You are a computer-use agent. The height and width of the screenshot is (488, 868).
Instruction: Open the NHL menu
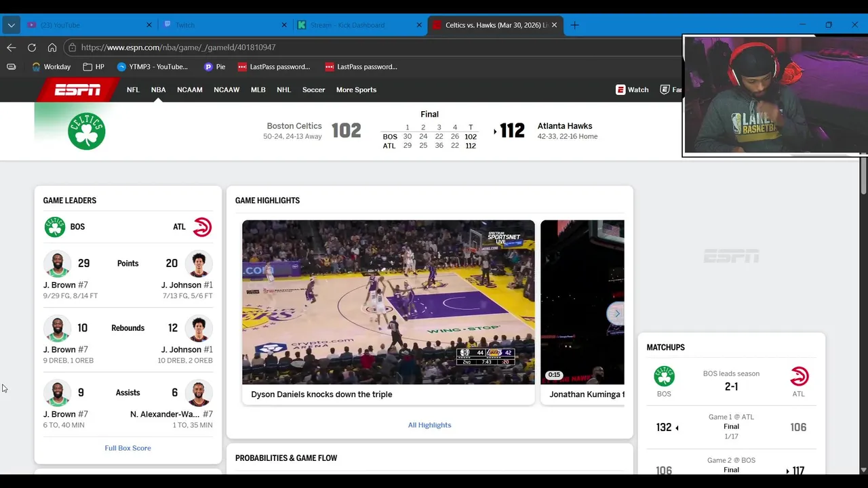[x=283, y=89]
